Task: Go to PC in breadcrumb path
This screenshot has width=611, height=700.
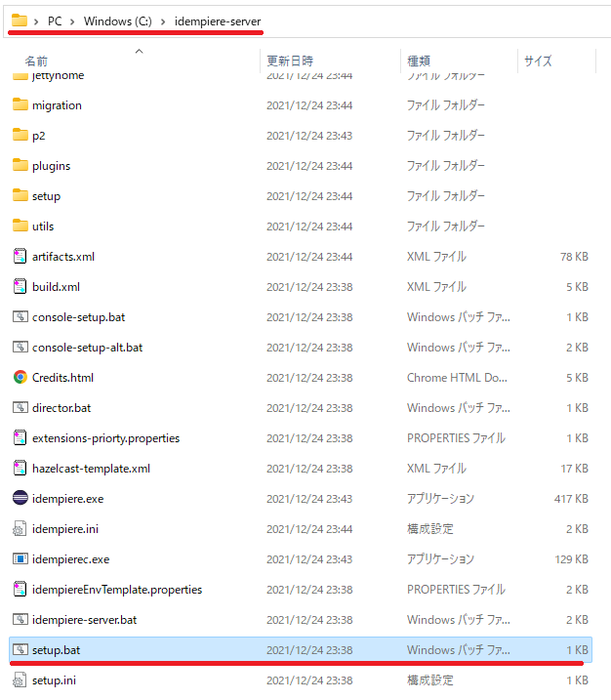Action: point(55,21)
